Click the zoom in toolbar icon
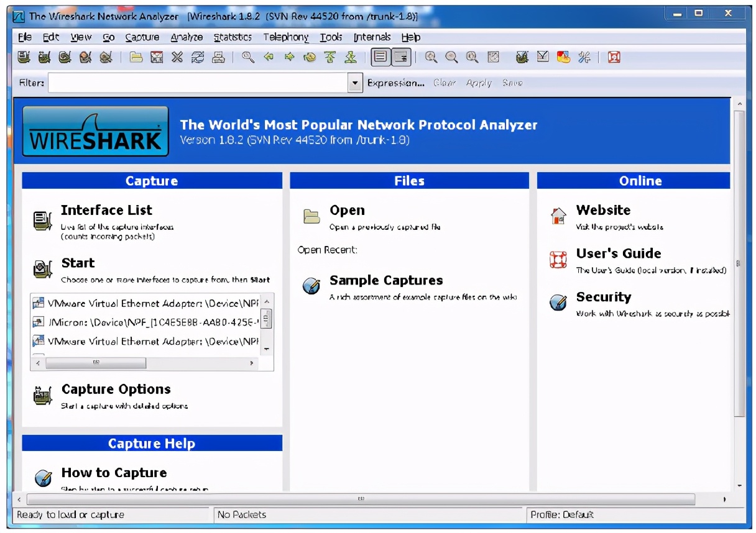This screenshot has width=756, height=533. [431, 58]
